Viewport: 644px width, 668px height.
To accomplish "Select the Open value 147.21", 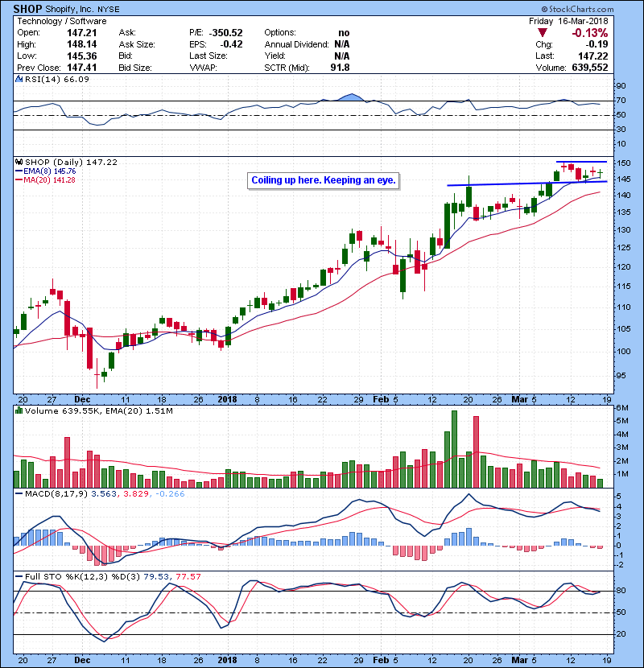I will [x=82, y=33].
